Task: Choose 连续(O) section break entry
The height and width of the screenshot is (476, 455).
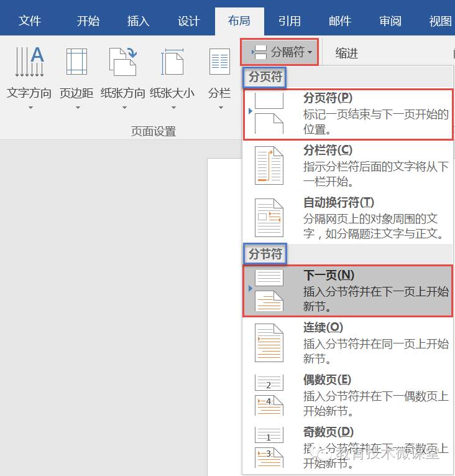Action: click(x=348, y=343)
